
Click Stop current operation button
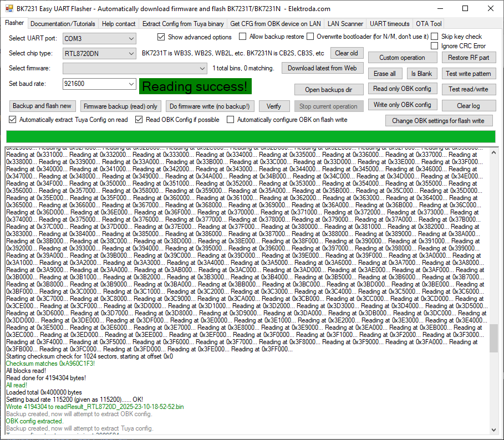(328, 106)
